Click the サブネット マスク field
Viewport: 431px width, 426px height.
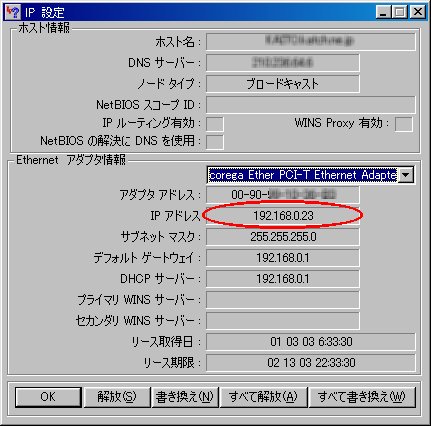[283, 237]
